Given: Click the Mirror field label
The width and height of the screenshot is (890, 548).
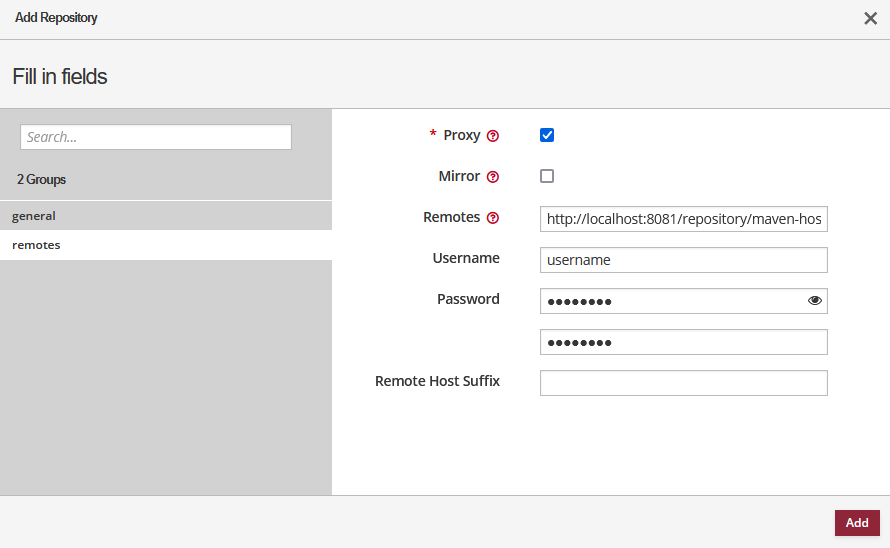Looking at the screenshot, I should 459,176.
